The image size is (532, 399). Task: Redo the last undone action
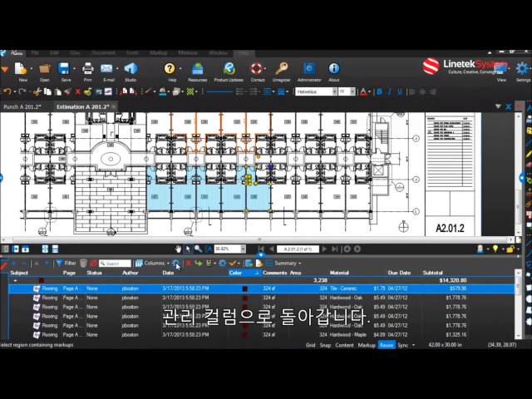coord(22,91)
